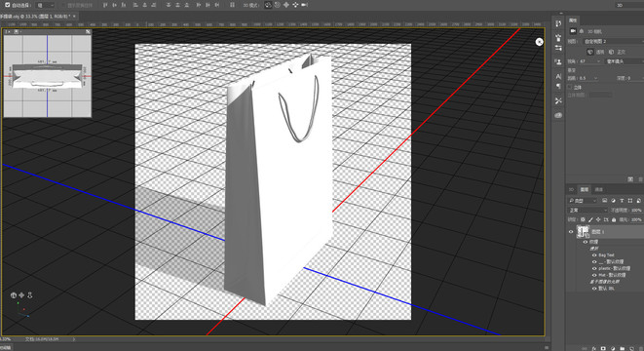Image resolution: width=644 pixels, height=351 pixels.
Task: Open the Creative Cloud libraries dock icon
Action: coord(558,115)
